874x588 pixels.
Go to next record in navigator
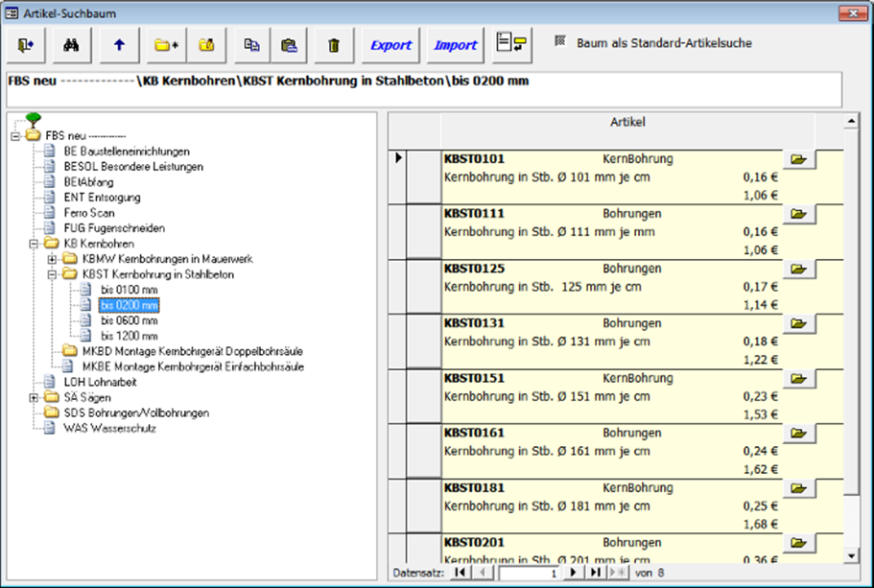[x=574, y=573]
